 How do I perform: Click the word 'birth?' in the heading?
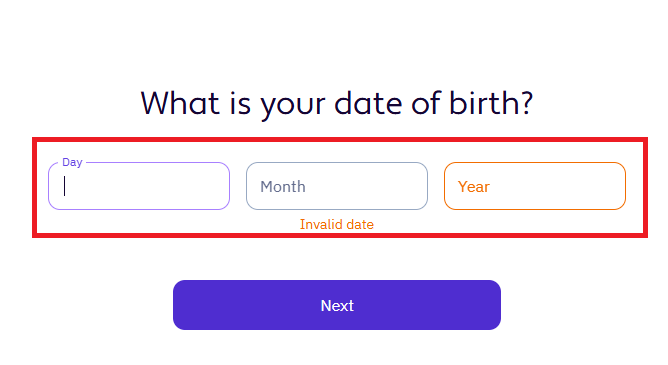(491, 103)
